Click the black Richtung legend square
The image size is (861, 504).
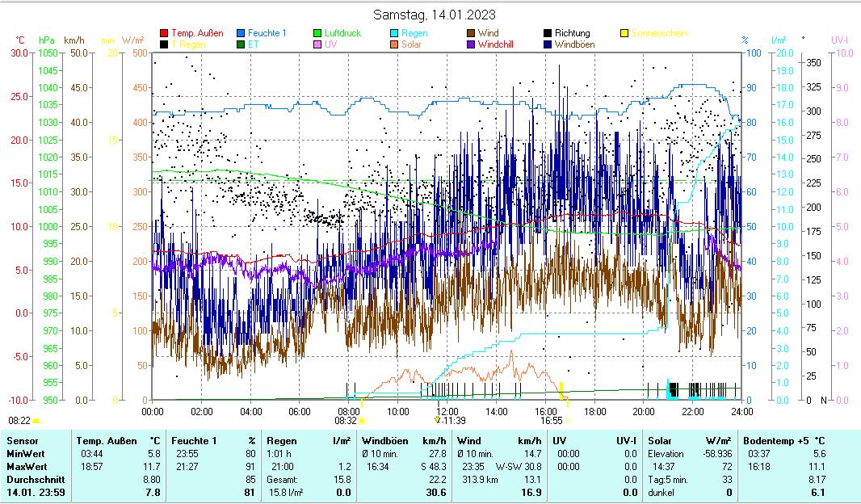[x=547, y=33]
